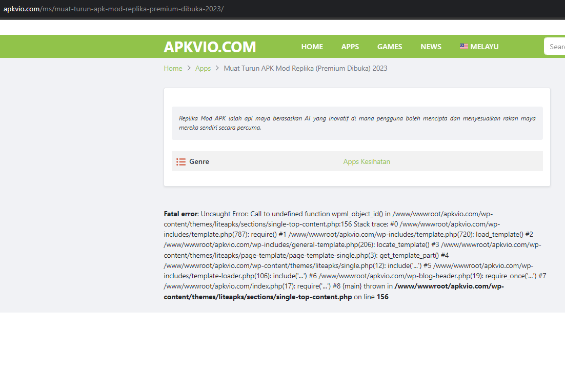
Task: Click the chevron after Apps breadcrumb
Action: pyautogui.click(x=217, y=68)
